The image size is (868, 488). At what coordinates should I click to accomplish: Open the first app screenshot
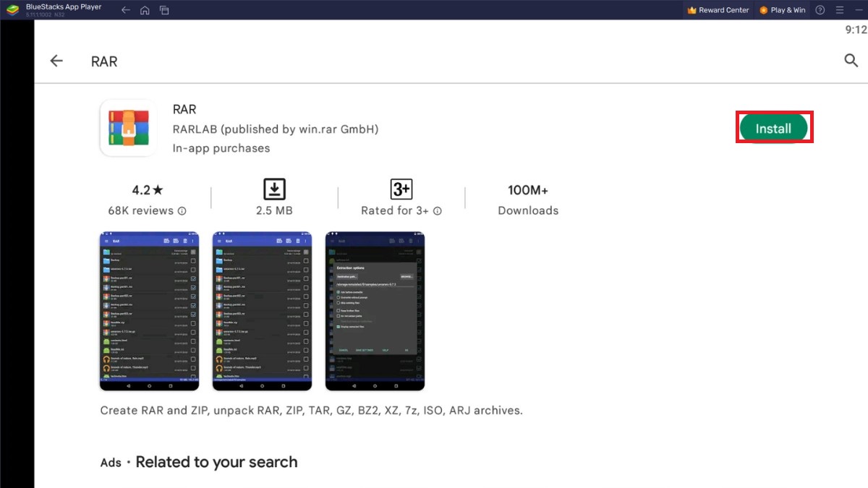pyautogui.click(x=149, y=311)
